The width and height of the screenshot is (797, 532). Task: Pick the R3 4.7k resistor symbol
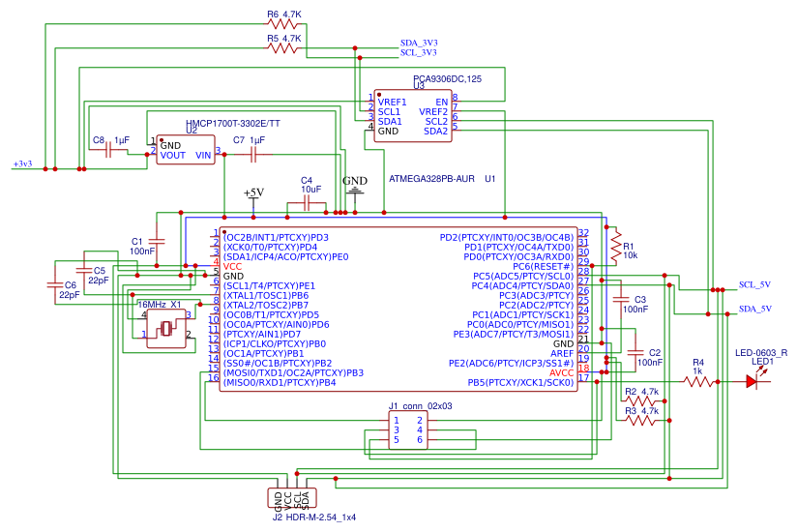(640, 420)
